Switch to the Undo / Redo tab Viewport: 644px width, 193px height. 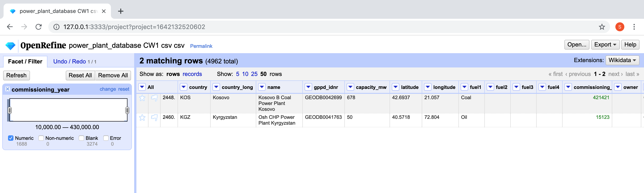[x=69, y=62]
